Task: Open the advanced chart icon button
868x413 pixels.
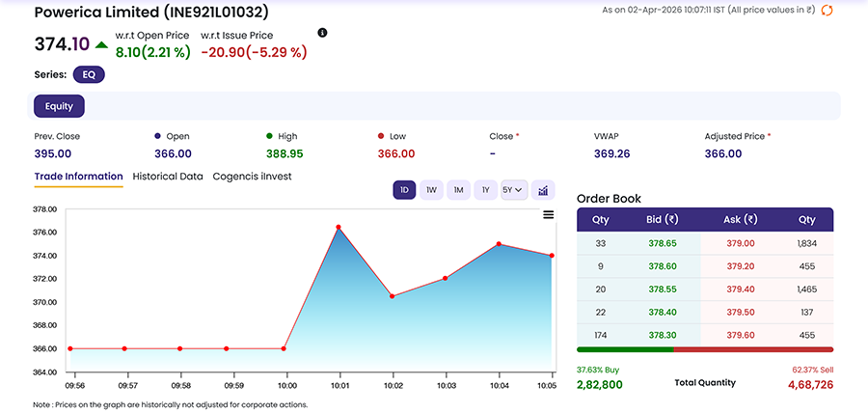Action: [543, 190]
